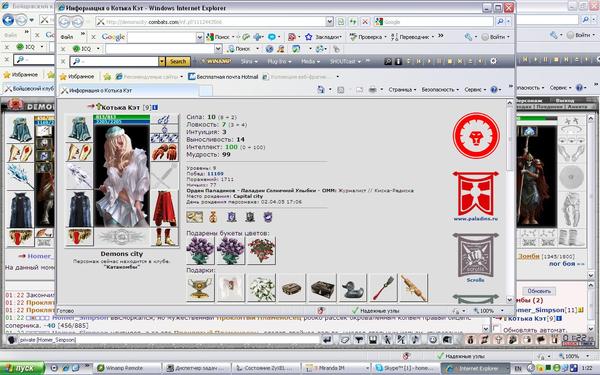Expand the address bar URL dropdown
This screenshot has width=600, height=375.
point(329,22)
